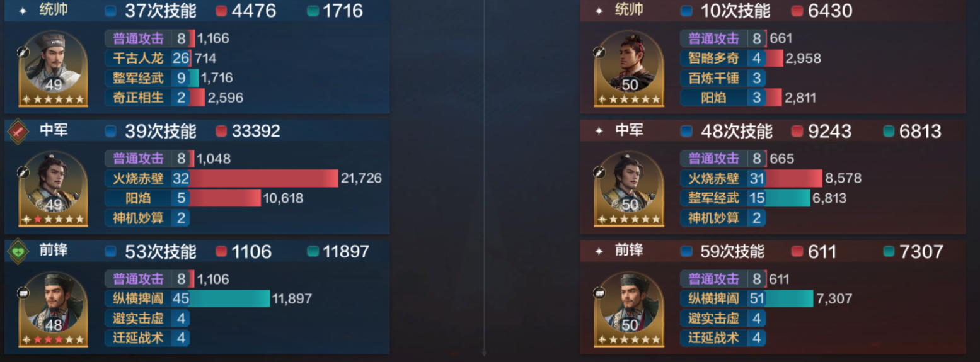The width and height of the screenshot is (980, 362).
Task: Select the 智略多奇 skill label
Action: [x=713, y=59]
